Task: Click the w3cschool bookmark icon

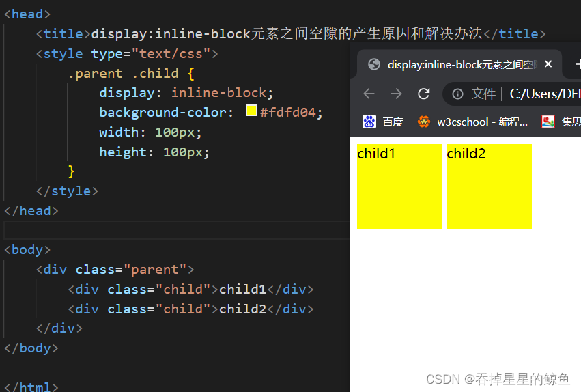Action: [424, 122]
